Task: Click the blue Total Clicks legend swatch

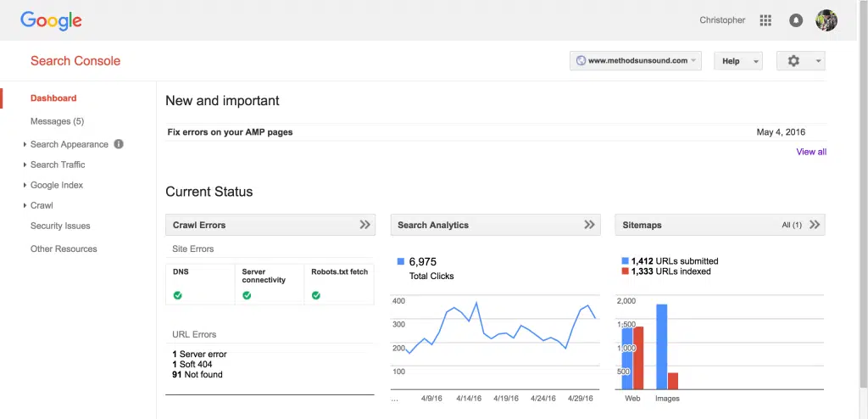Action: pos(401,262)
